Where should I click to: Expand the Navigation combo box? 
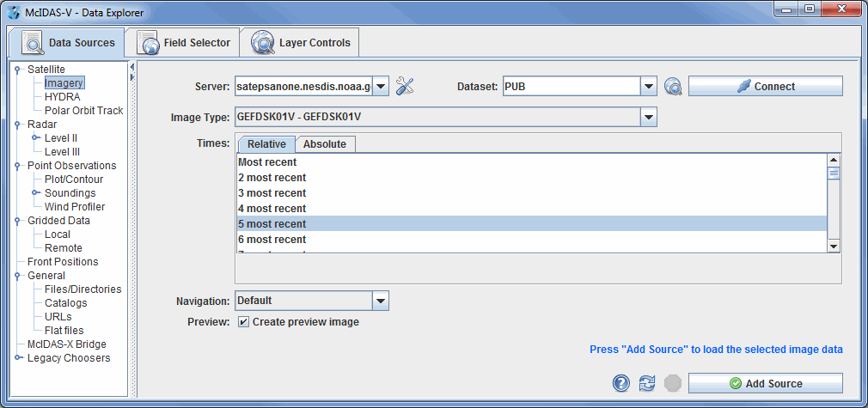pos(381,301)
